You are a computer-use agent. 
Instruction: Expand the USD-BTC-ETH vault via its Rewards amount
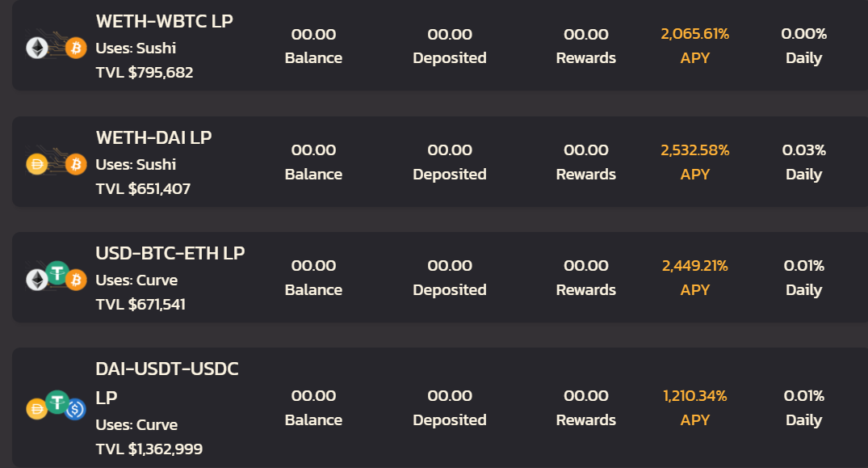[x=585, y=266]
